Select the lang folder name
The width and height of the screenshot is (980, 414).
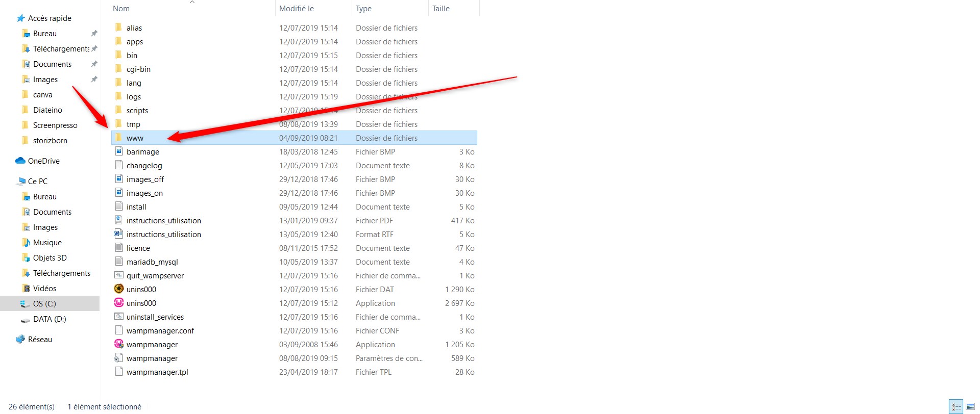(134, 83)
